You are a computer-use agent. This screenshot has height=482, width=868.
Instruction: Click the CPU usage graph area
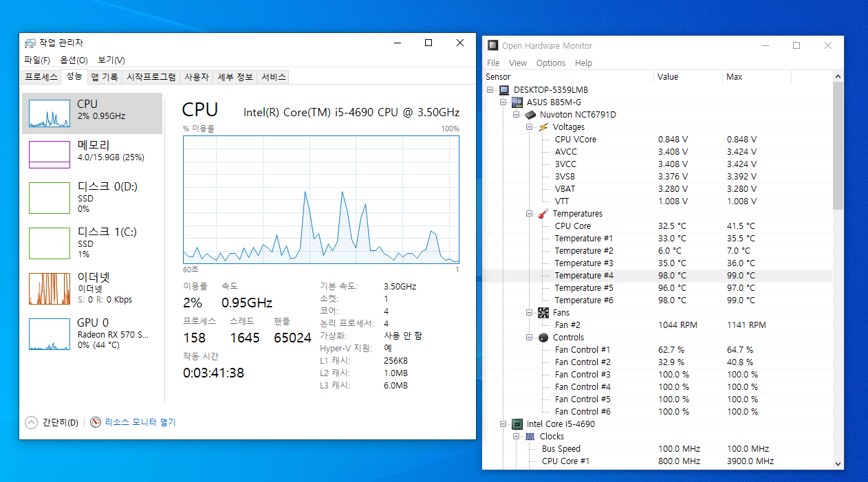321,199
